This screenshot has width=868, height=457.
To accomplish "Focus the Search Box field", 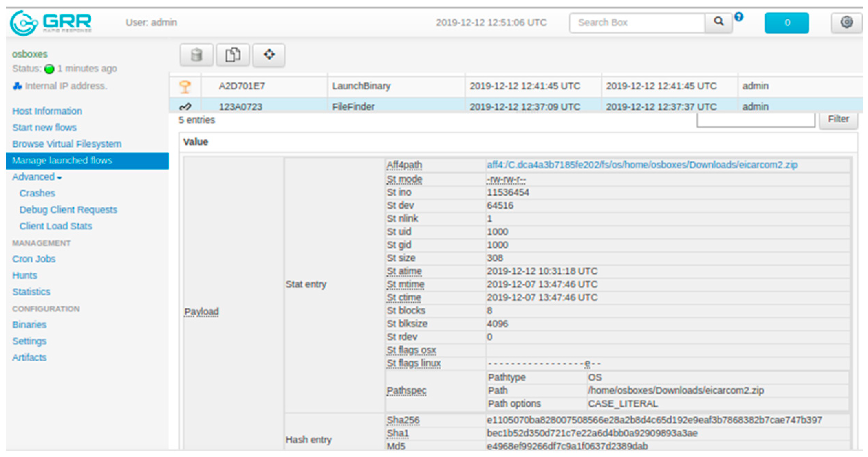I will tap(637, 23).
